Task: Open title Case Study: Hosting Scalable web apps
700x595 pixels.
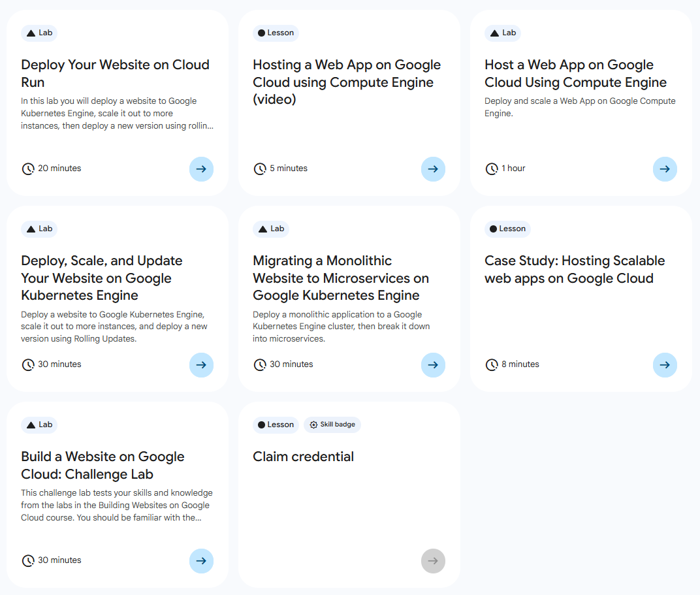Action: (x=575, y=270)
